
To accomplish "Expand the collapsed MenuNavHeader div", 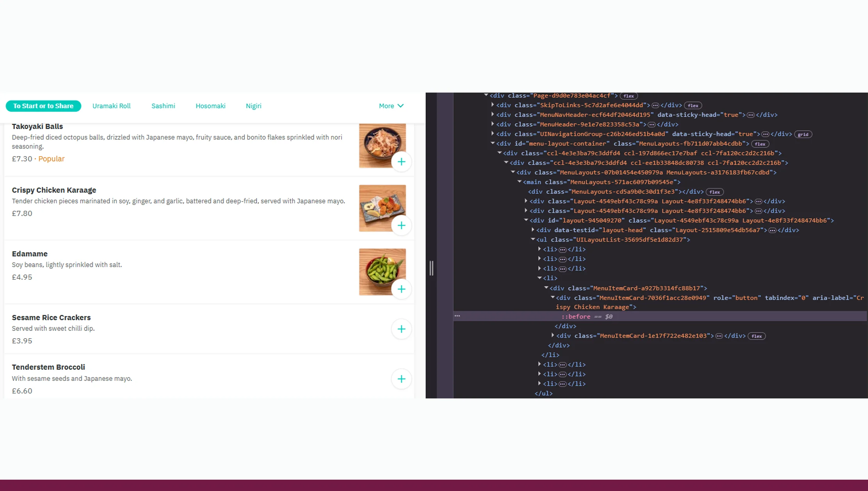I will pos(492,114).
